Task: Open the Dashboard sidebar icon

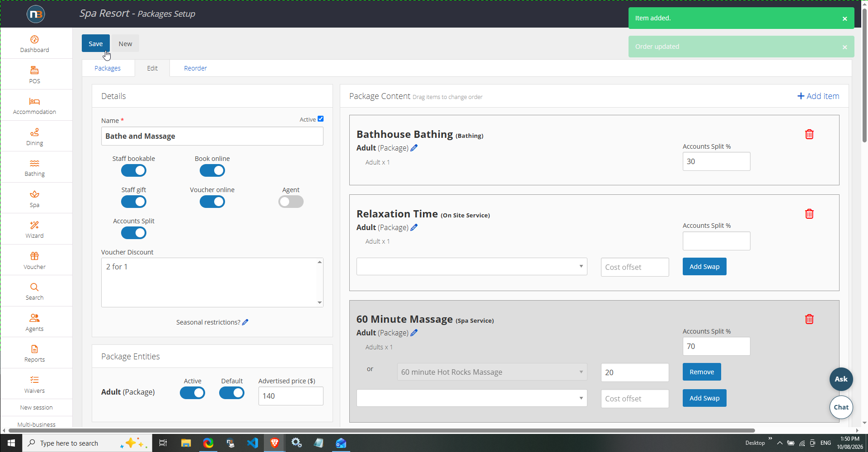Action: 34,39
